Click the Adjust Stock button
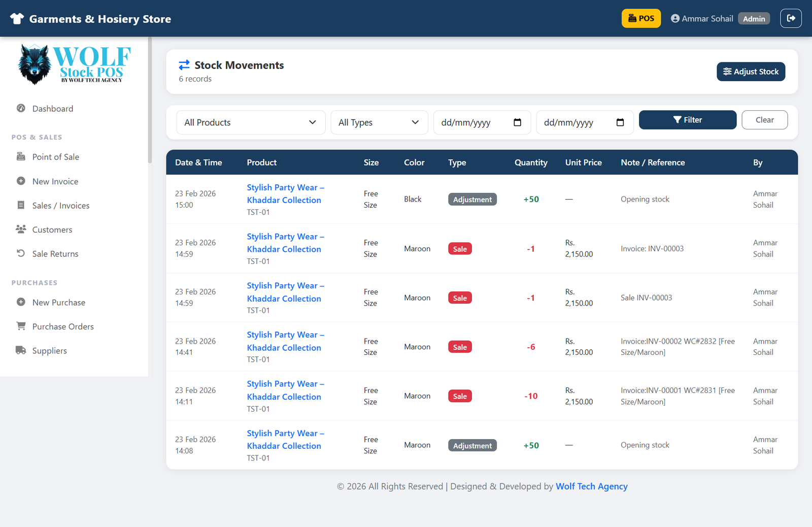Viewport: 812px width, 527px height. [751, 72]
